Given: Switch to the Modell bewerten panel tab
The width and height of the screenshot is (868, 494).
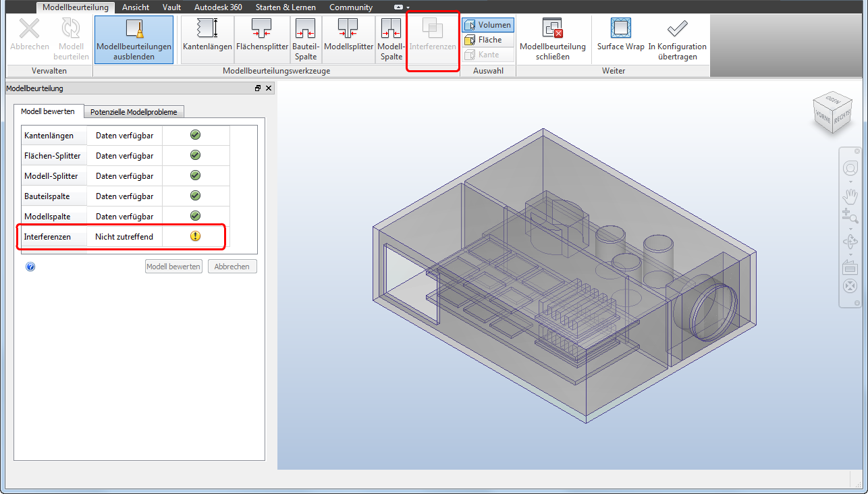Looking at the screenshot, I should (x=48, y=111).
